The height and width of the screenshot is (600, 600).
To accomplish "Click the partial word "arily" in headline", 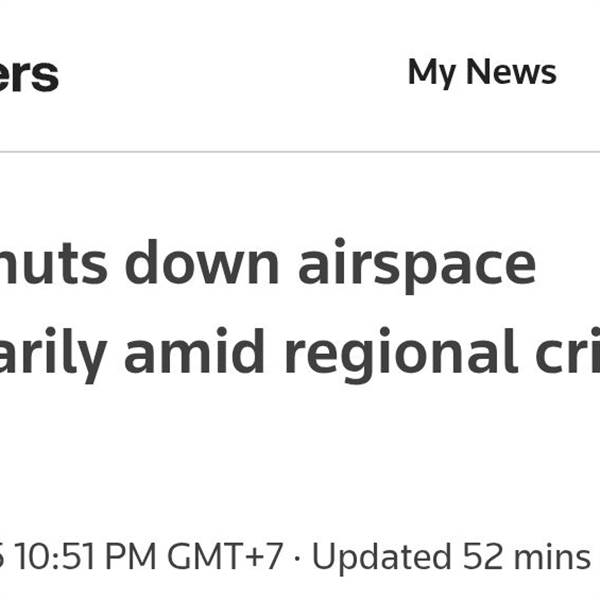I will tap(53, 356).
